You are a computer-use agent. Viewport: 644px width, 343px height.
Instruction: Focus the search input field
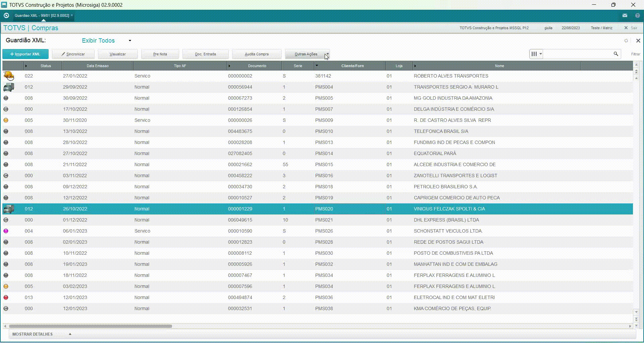click(x=578, y=54)
